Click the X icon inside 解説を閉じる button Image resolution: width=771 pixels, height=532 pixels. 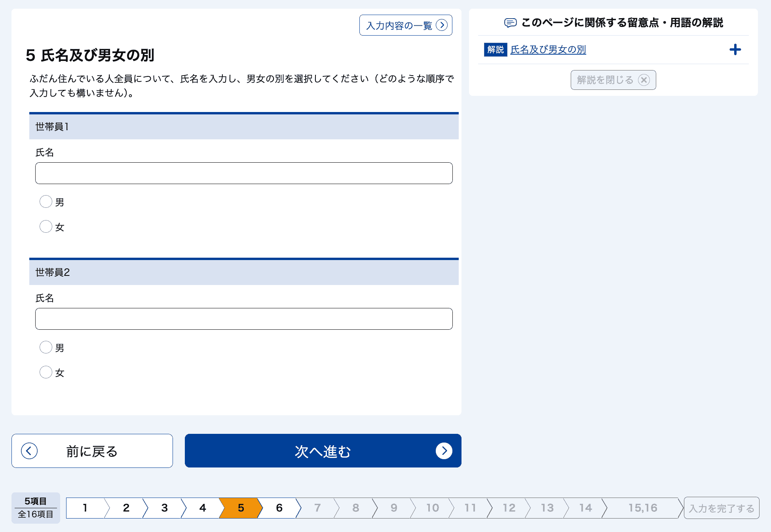(x=644, y=80)
